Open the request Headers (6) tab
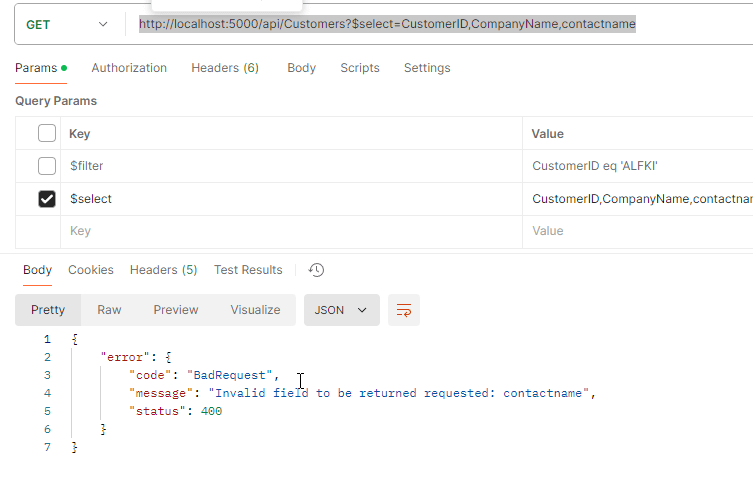This screenshot has height=490, width=753. pyautogui.click(x=225, y=68)
